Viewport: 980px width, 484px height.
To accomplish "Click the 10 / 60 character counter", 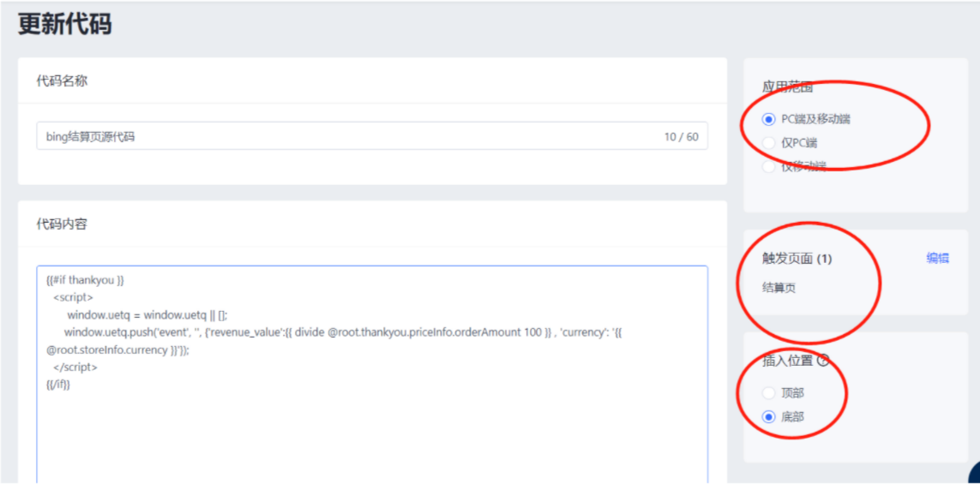I will pyautogui.click(x=682, y=137).
